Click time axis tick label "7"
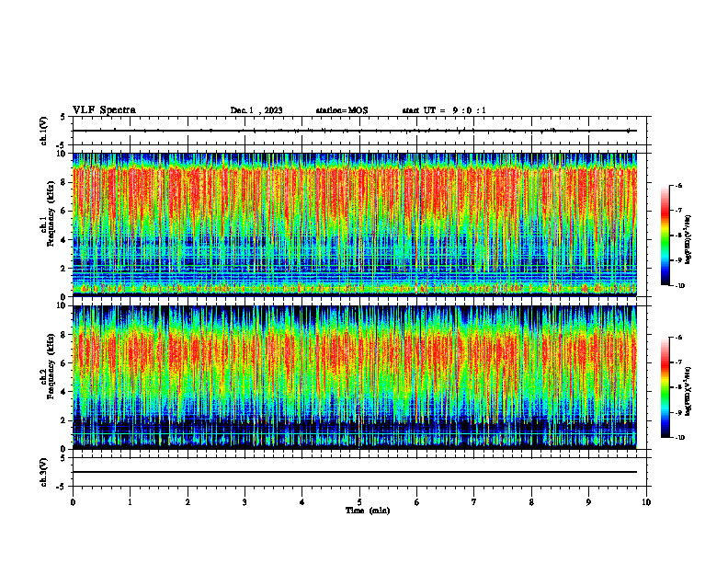 point(474,502)
